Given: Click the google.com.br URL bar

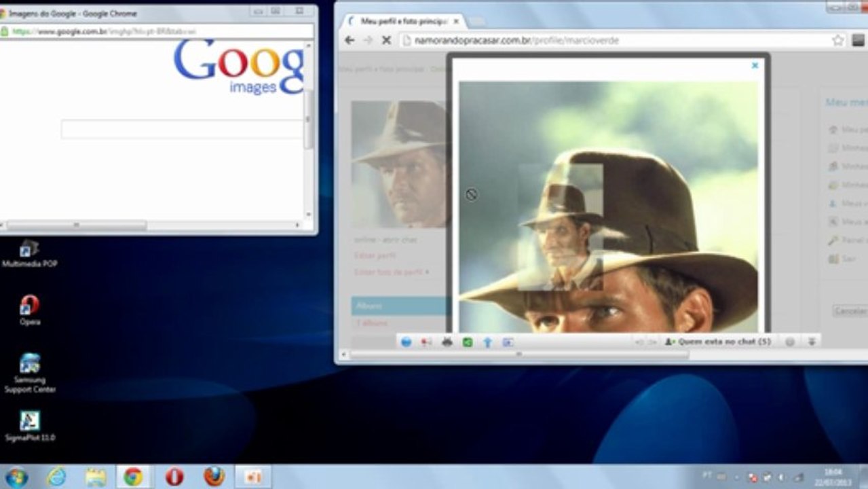Looking at the screenshot, I should [x=157, y=31].
